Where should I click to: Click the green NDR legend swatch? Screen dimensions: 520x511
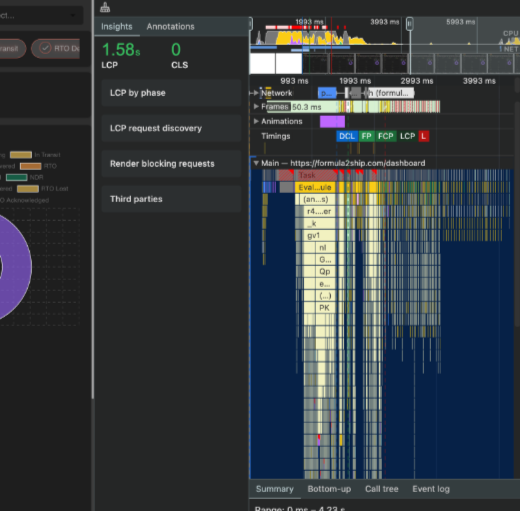point(17,177)
